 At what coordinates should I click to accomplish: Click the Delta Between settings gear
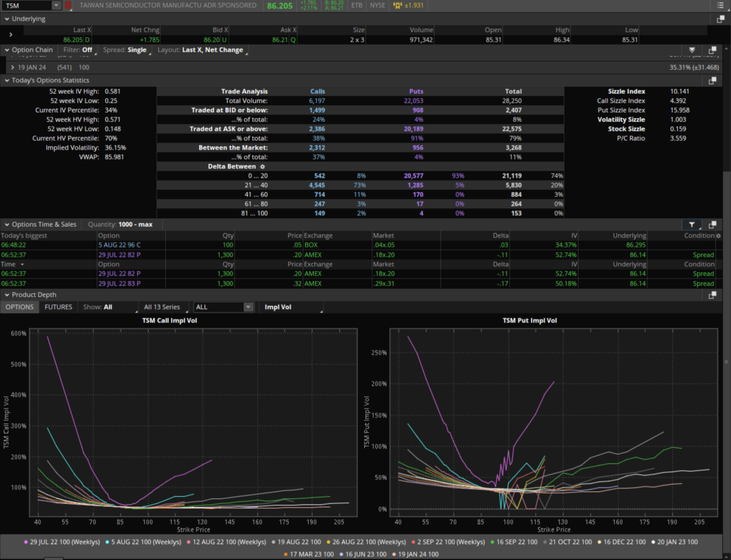click(x=263, y=166)
